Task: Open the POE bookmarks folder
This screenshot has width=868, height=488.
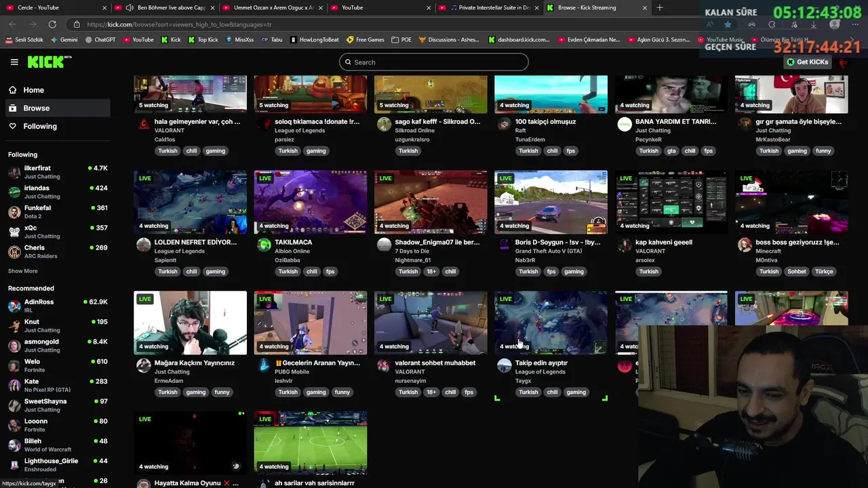Action: (401, 40)
